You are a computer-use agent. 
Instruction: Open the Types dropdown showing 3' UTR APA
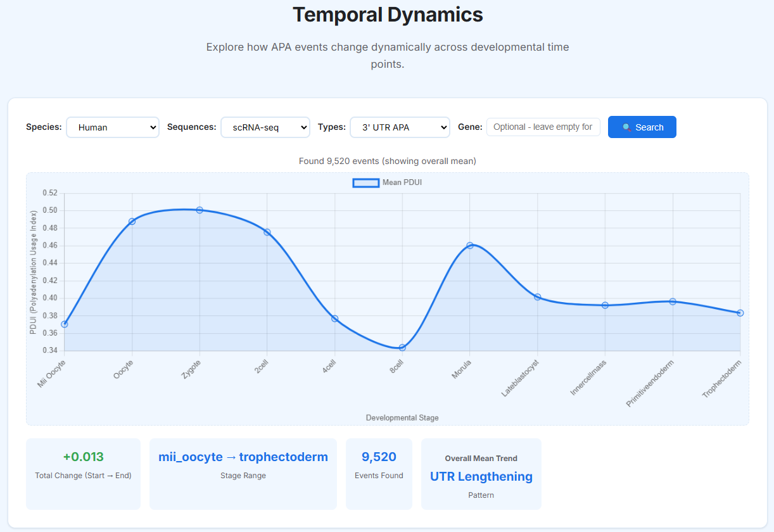[400, 127]
